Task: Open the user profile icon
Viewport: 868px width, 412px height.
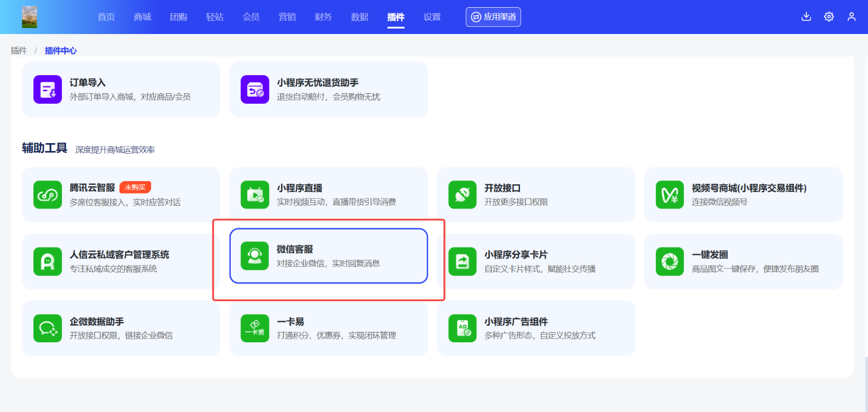Action: pyautogui.click(x=852, y=16)
